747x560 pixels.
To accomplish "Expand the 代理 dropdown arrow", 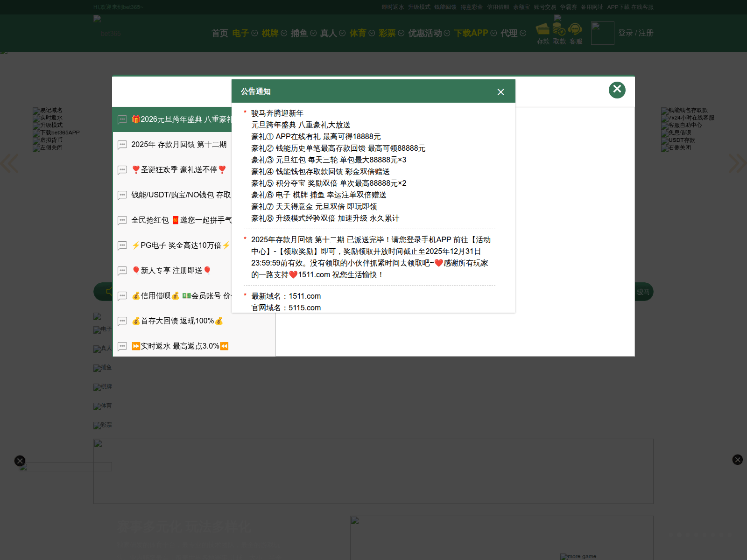I will coord(523,33).
